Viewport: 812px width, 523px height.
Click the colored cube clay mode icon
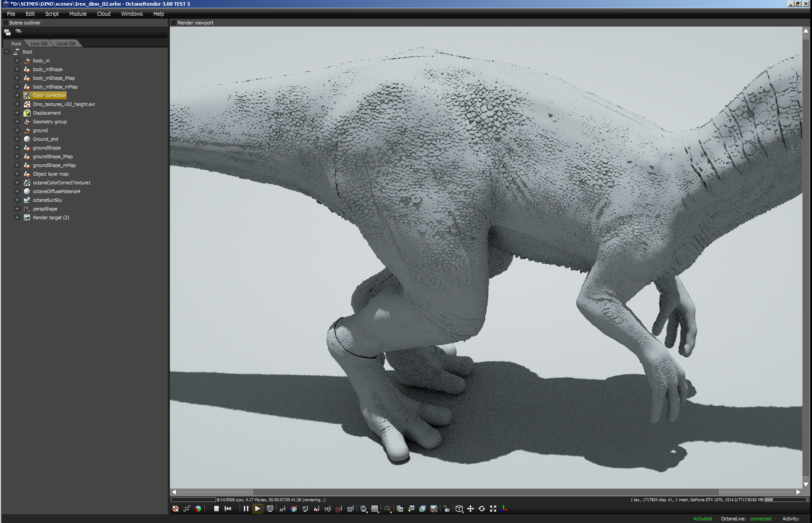198,509
